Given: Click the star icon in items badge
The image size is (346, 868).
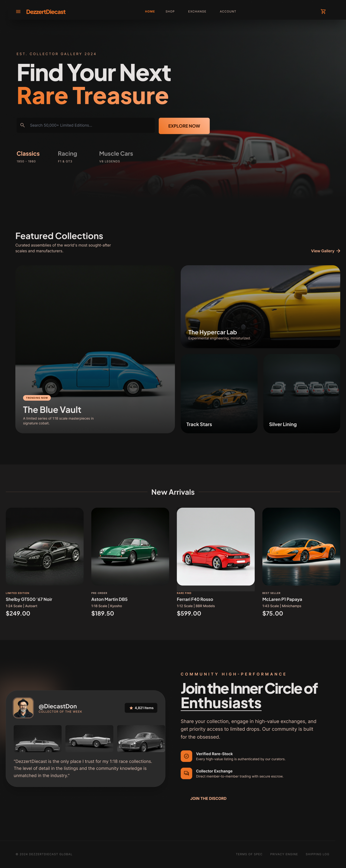Looking at the screenshot, I should tap(131, 708).
